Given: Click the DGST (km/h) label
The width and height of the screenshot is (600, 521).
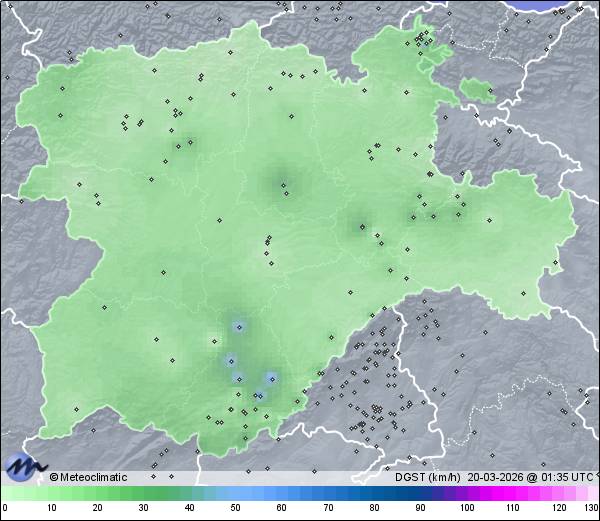Looking at the screenshot, I should click(x=427, y=477).
